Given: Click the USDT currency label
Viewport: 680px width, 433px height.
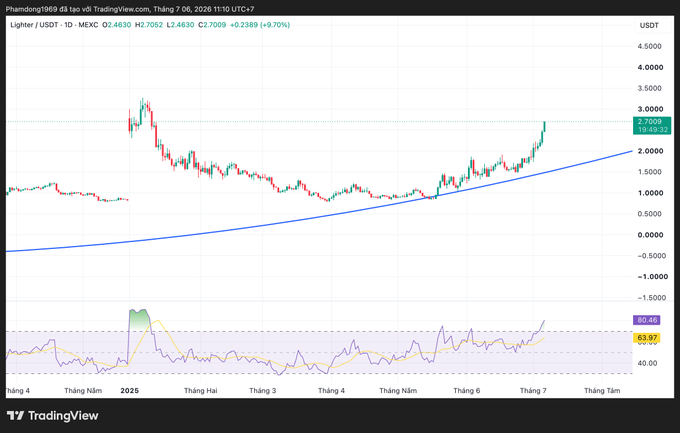Looking at the screenshot, I should [649, 25].
